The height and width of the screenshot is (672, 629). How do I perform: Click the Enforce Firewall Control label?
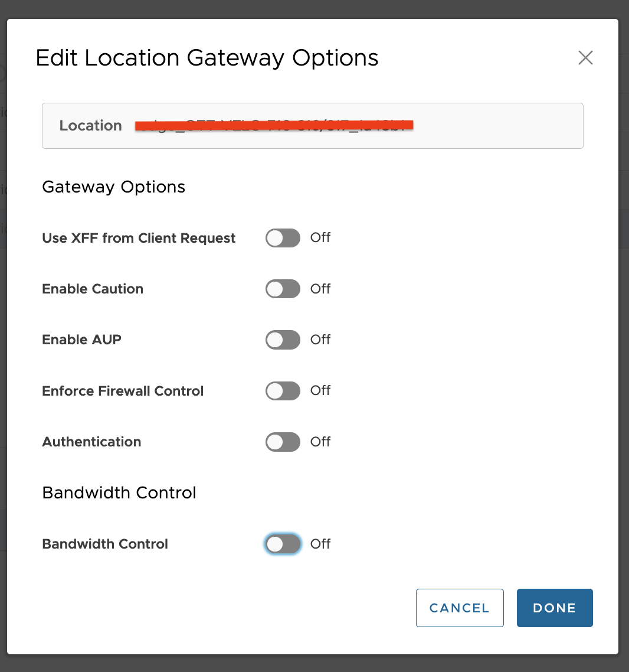(123, 390)
